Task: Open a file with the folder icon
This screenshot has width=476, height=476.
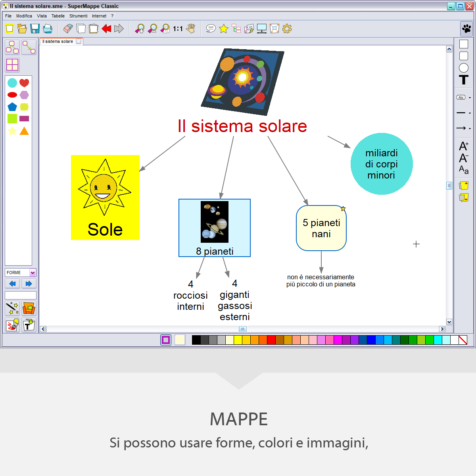Action: point(22,29)
